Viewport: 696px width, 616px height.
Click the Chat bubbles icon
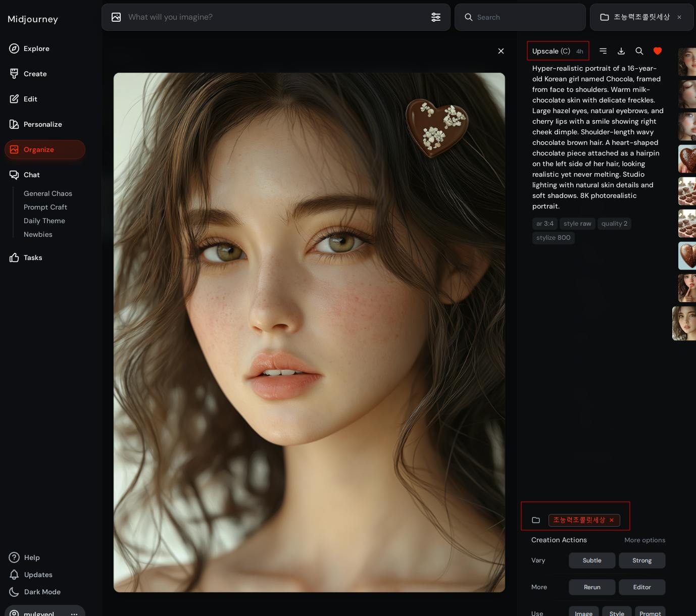14,175
